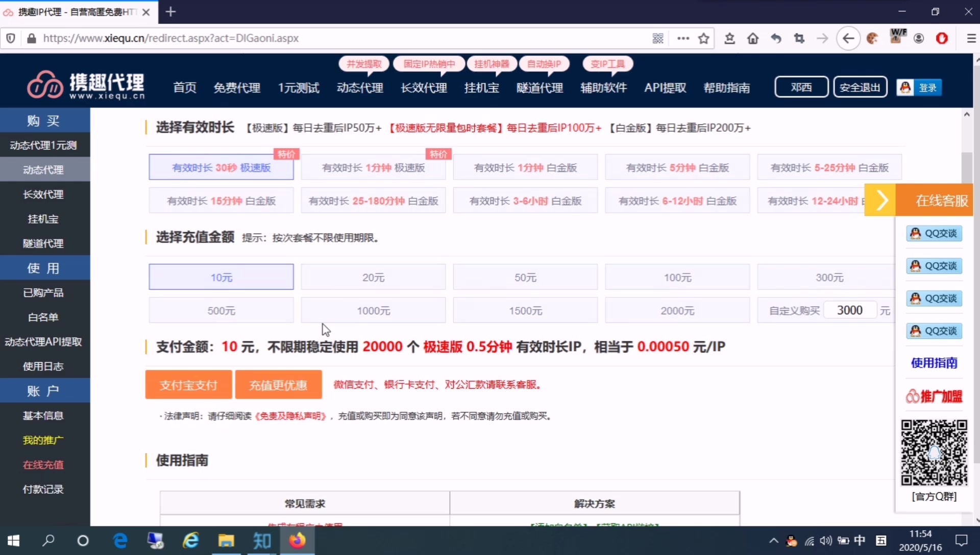Choose the 2000元 recharge amount
This screenshot has height=555, width=980.
point(677,310)
